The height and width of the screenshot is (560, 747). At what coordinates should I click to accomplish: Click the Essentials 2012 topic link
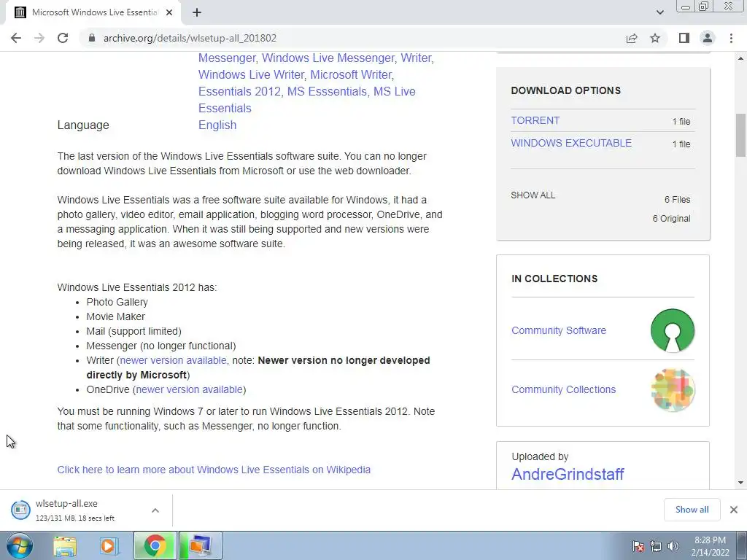point(239,91)
